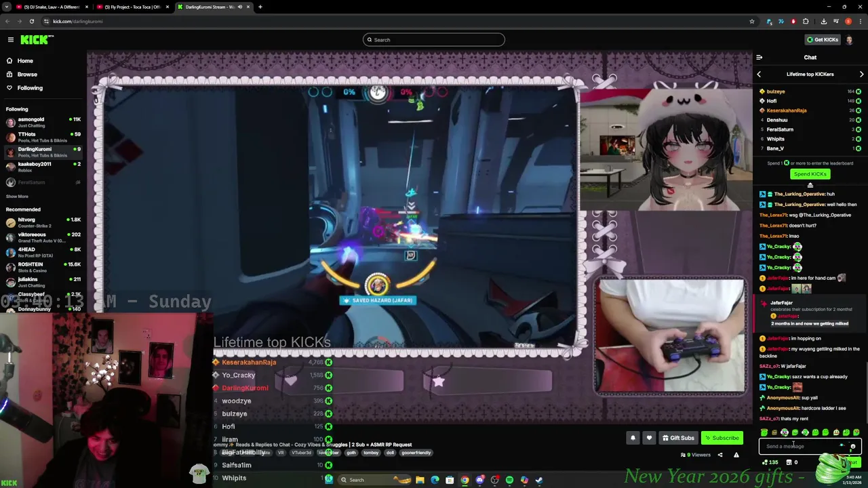Click Denshuu in chat leaderboard
Screen dimensions: 868x488
tap(777, 120)
